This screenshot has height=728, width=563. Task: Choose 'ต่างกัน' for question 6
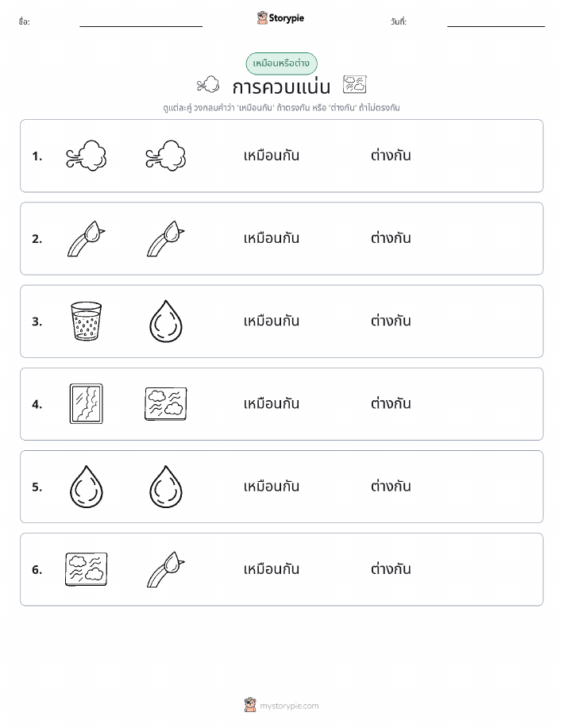click(391, 568)
